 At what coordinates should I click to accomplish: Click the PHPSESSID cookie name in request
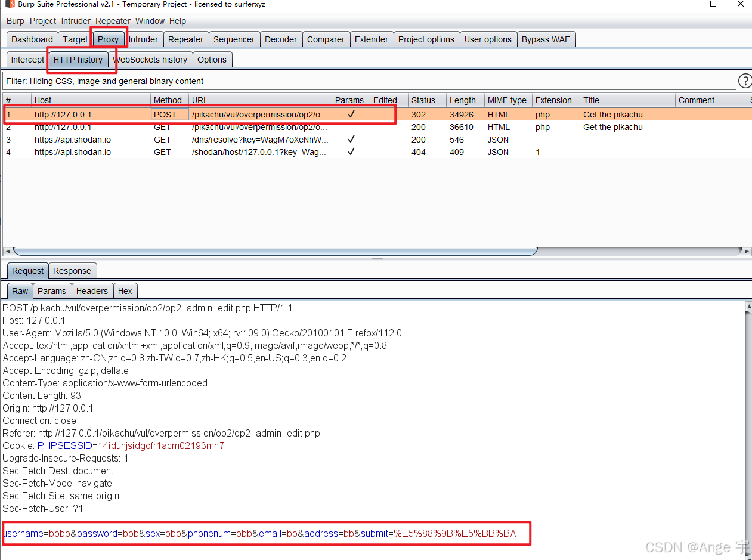coord(65,445)
